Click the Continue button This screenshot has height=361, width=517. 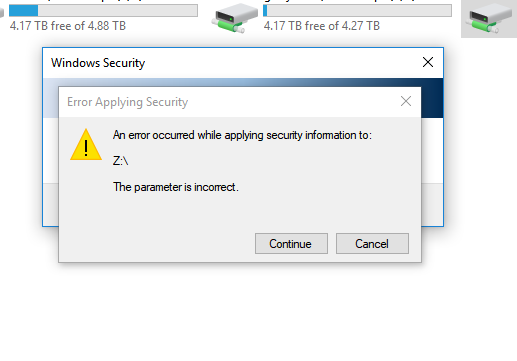[291, 244]
